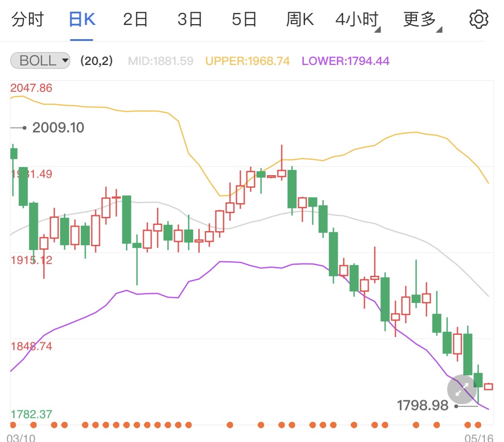The height and width of the screenshot is (442, 504).
Task: Click the 1798.98 low price marker
Action: (422, 405)
